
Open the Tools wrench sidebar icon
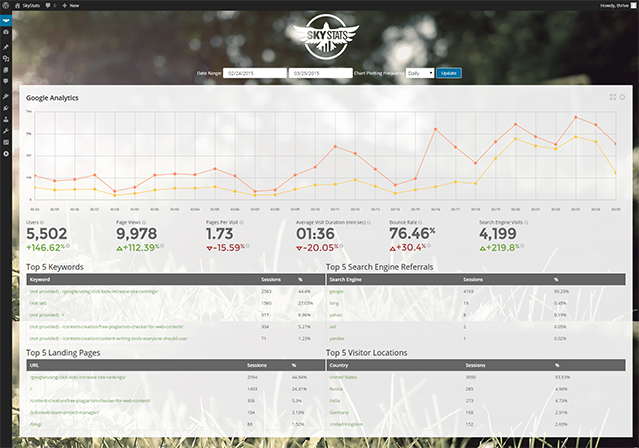tap(6, 131)
